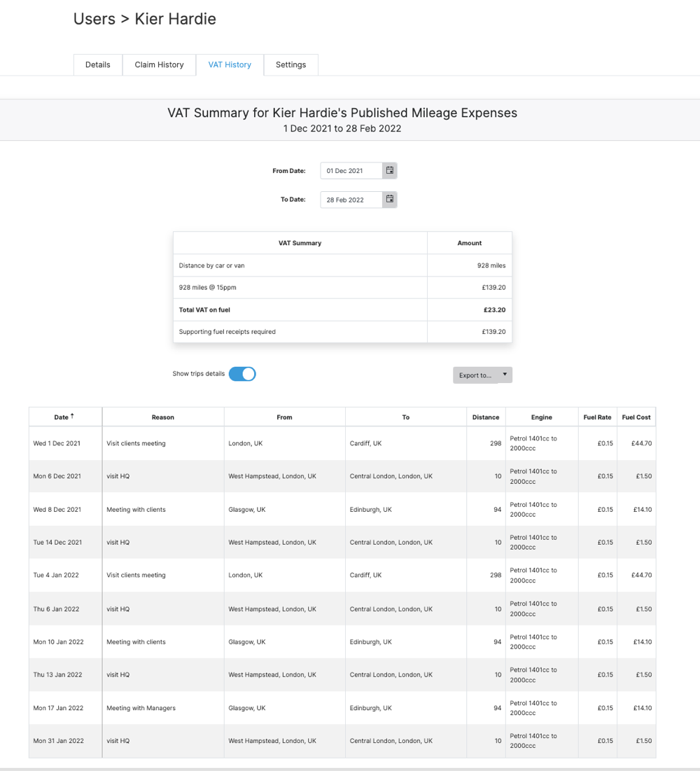Switch to the Details tab
Image resolution: width=700 pixels, height=771 pixels.
(98, 64)
